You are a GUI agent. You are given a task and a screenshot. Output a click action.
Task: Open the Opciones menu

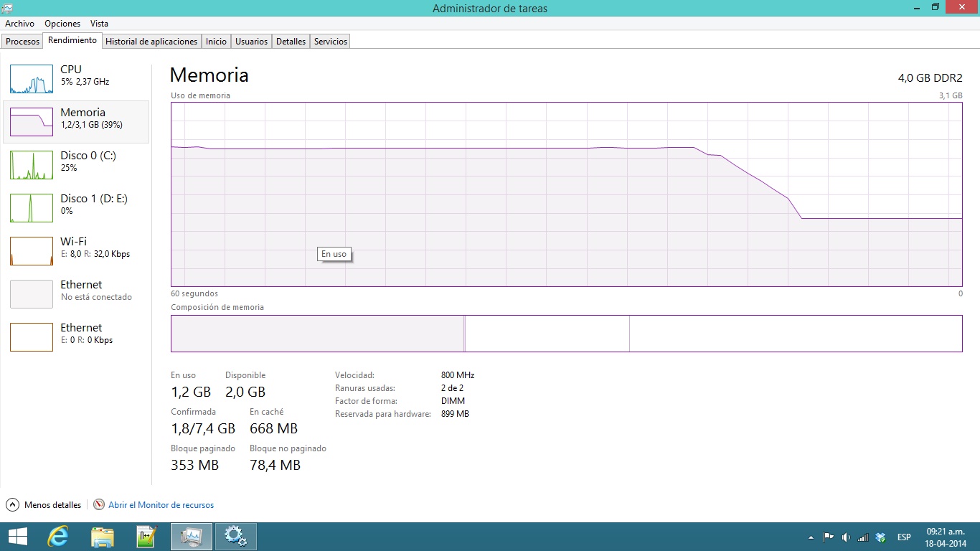pos(62,24)
